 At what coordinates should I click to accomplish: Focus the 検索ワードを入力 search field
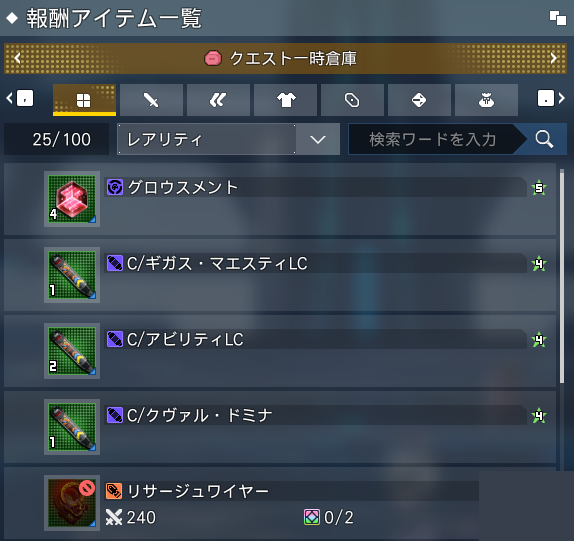click(432, 139)
